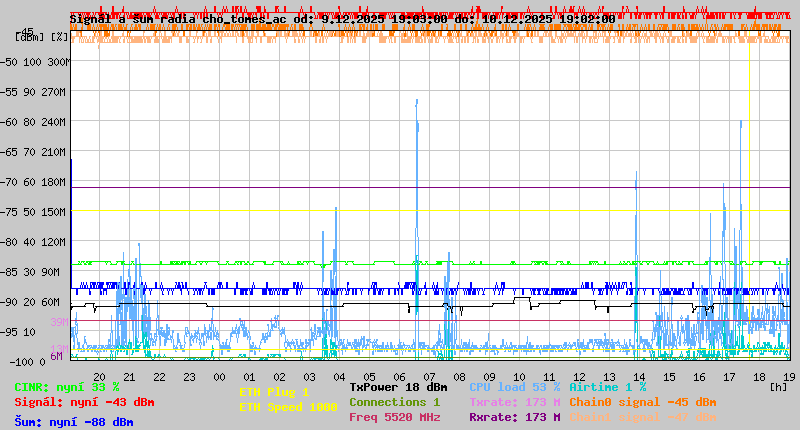Click the hour 06 tick label

(x=399, y=377)
